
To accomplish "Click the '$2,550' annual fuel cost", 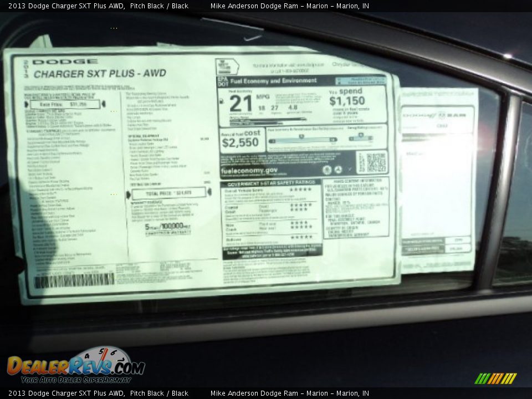I will (x=240, y=143).
